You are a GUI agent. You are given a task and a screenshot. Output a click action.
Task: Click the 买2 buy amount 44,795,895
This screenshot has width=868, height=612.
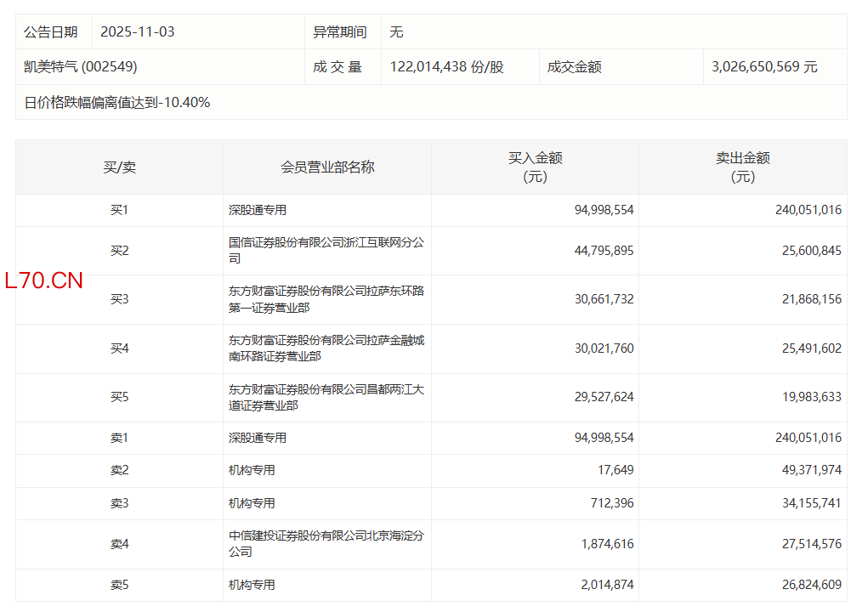(604, 251)
